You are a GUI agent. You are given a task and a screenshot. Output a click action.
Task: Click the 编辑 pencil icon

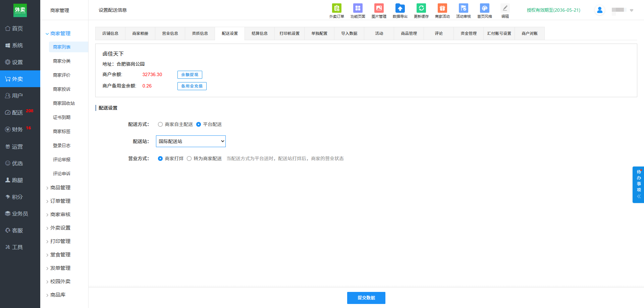[x=505, y=11]
